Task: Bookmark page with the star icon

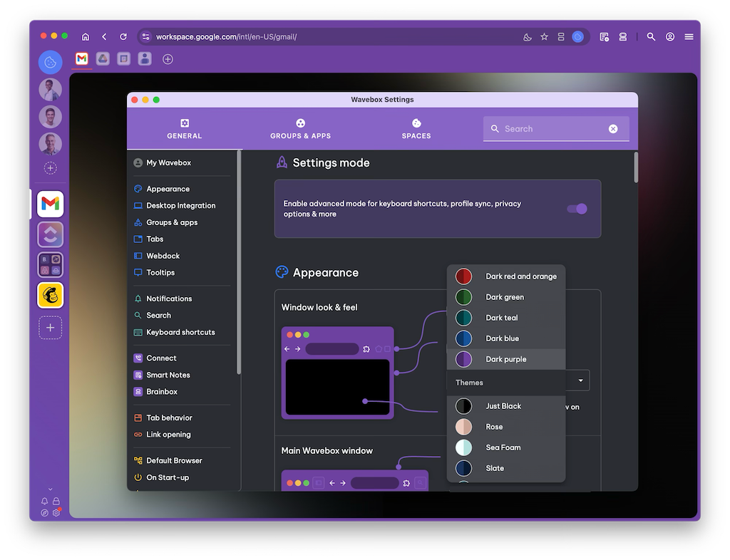Action: 544,37
